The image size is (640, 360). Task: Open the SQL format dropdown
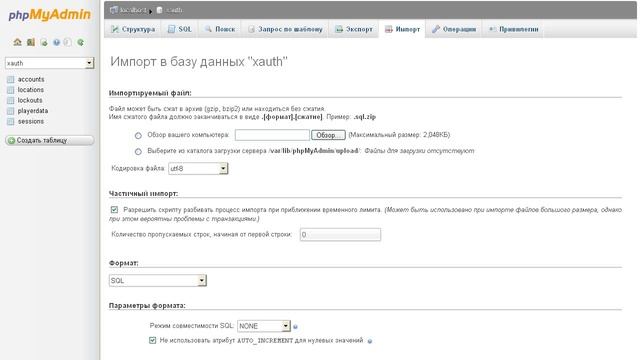[158, 280]
